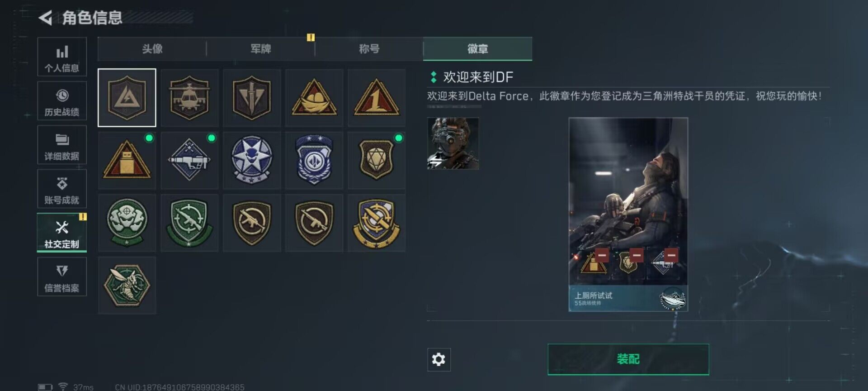Click the operator avatar thumbnail
868x391 pixels.
453,143
